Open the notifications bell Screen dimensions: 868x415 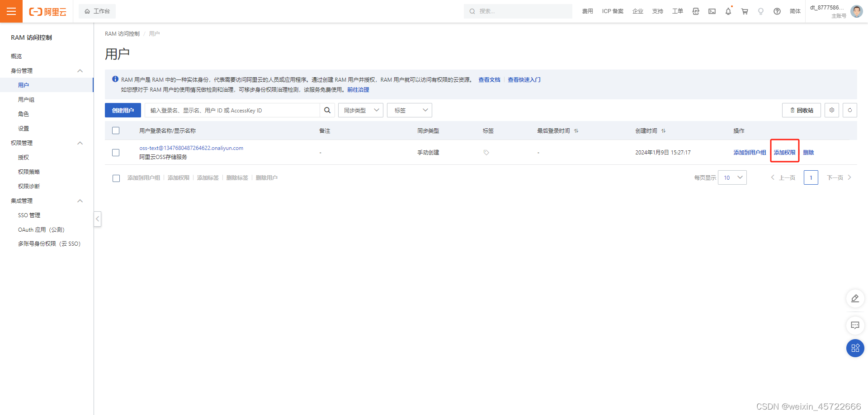728,11
